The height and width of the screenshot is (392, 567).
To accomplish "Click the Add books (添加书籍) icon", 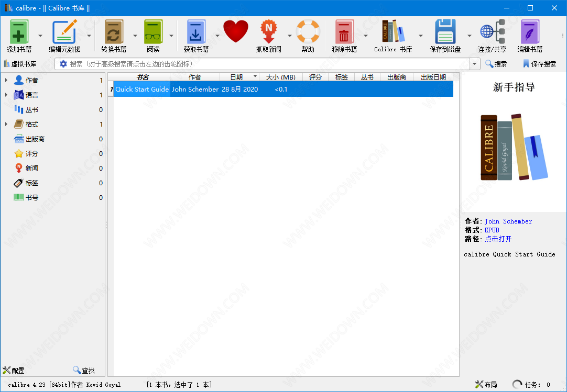I will pos(19,32).
